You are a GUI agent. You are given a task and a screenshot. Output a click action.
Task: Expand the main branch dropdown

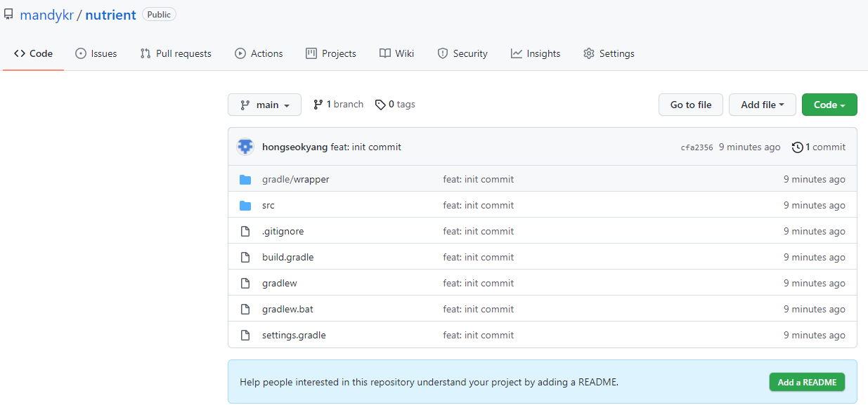point(264,105)
